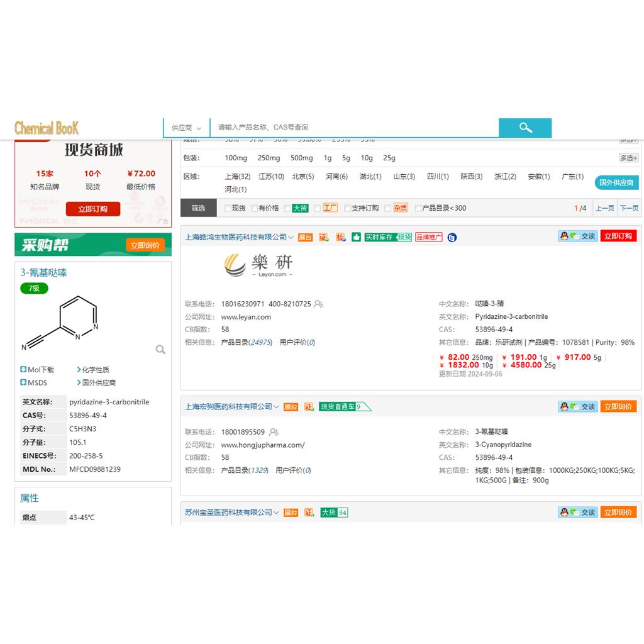Click contact person icon beside 400-8210725
Screen dimensions: 644x644
[318, 304]
